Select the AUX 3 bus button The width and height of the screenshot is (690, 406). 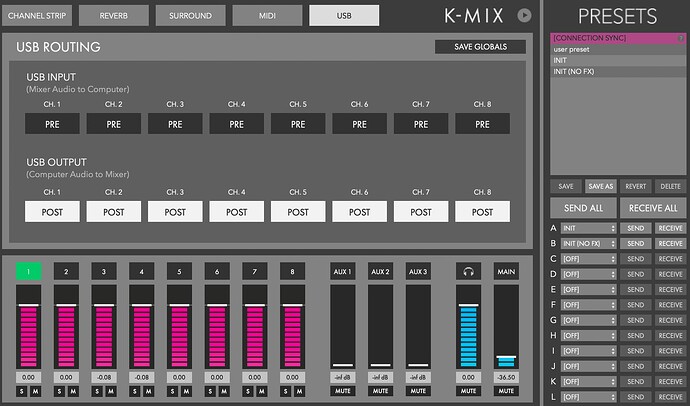pyautogui.click(x=418, y=271)
